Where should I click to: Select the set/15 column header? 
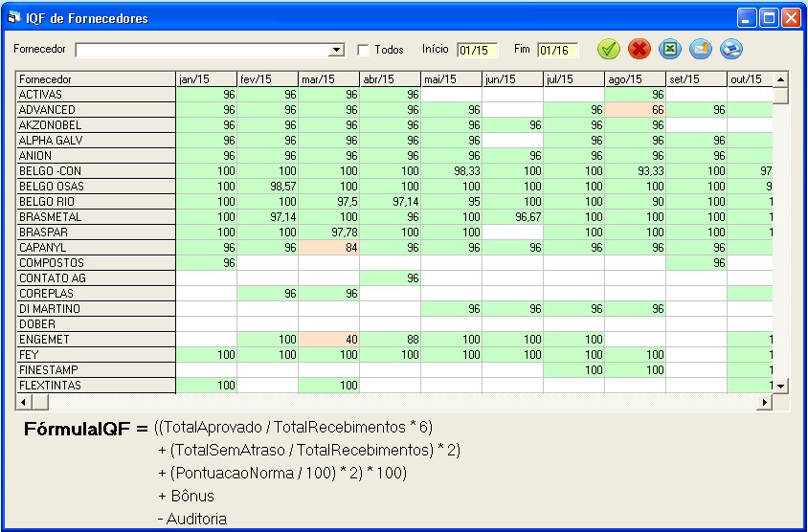[x=697, y=79]
